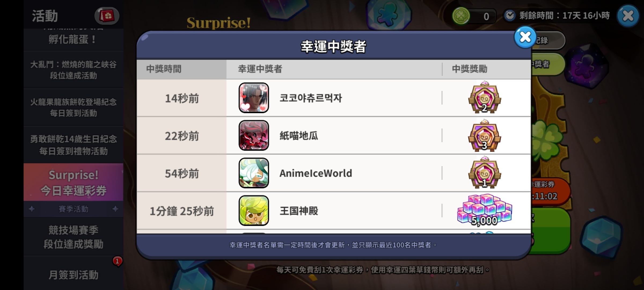Open the 孵化龍蛋！ event tab
The width and height of the screenshot is (644, 290).
(73, 40)
